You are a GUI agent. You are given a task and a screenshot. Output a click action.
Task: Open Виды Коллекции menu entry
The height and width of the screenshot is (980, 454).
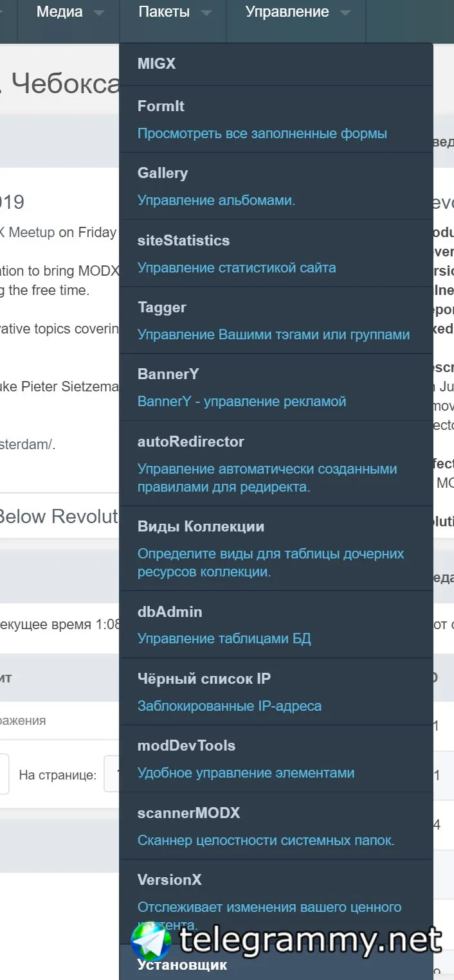pos(276,548)
